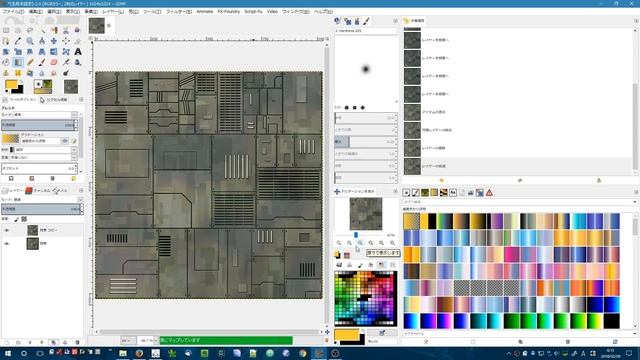Switch to the Channels tab
This screenshot has width=640, height=360.
tap(38, 191)
